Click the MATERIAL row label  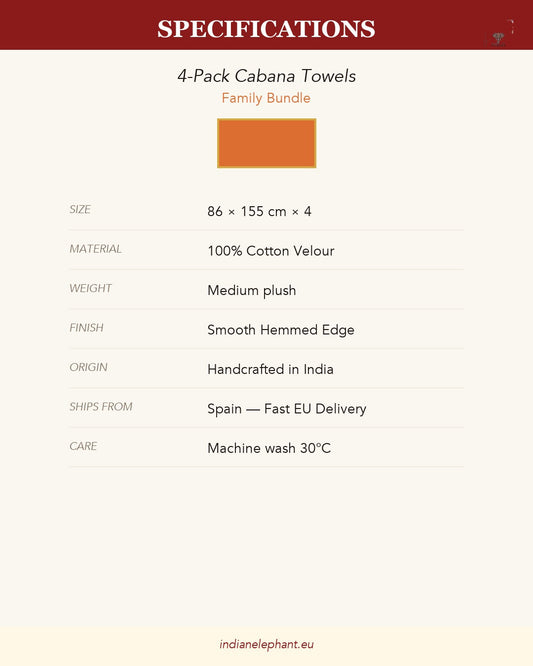pos(96,249)
